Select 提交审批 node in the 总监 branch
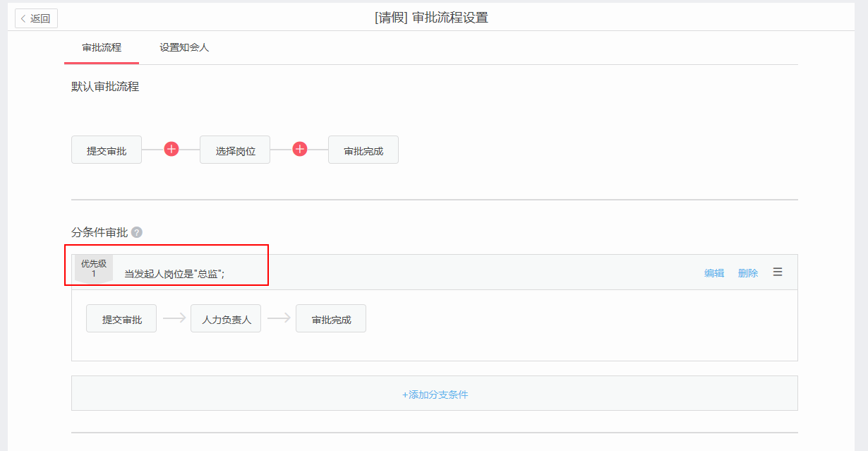Image resolution: width=868 pixels, height=451 pixels. (121, 319)
